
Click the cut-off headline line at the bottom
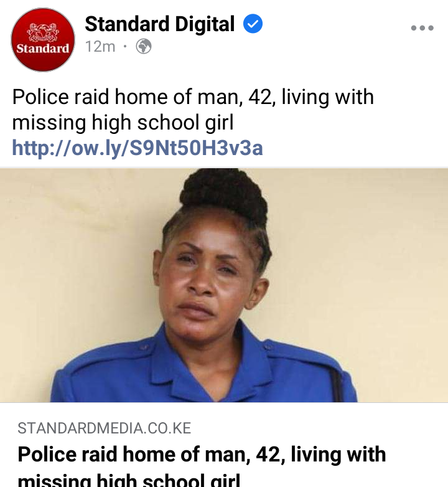pos(129,480)
